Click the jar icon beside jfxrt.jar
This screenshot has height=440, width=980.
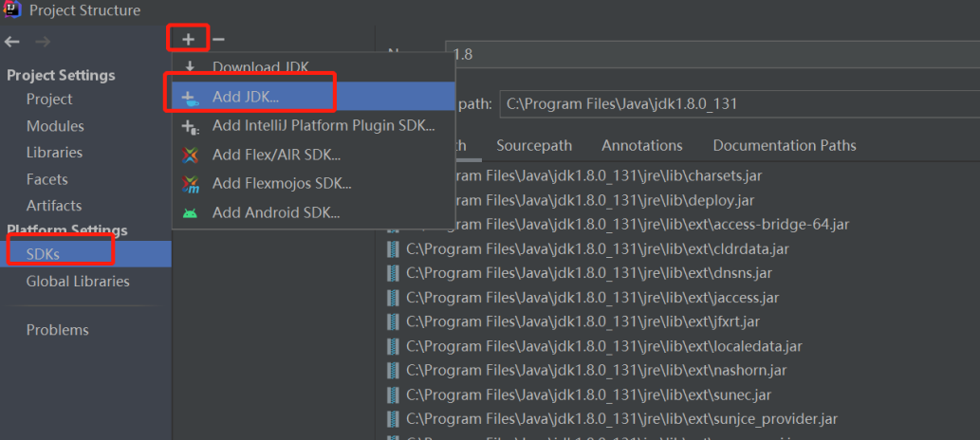(393, 321)
